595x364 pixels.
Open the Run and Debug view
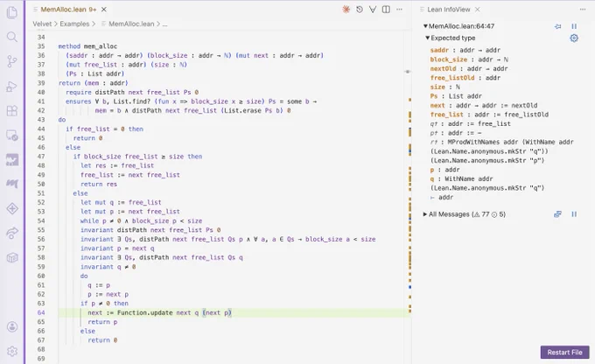click(12, 86)
